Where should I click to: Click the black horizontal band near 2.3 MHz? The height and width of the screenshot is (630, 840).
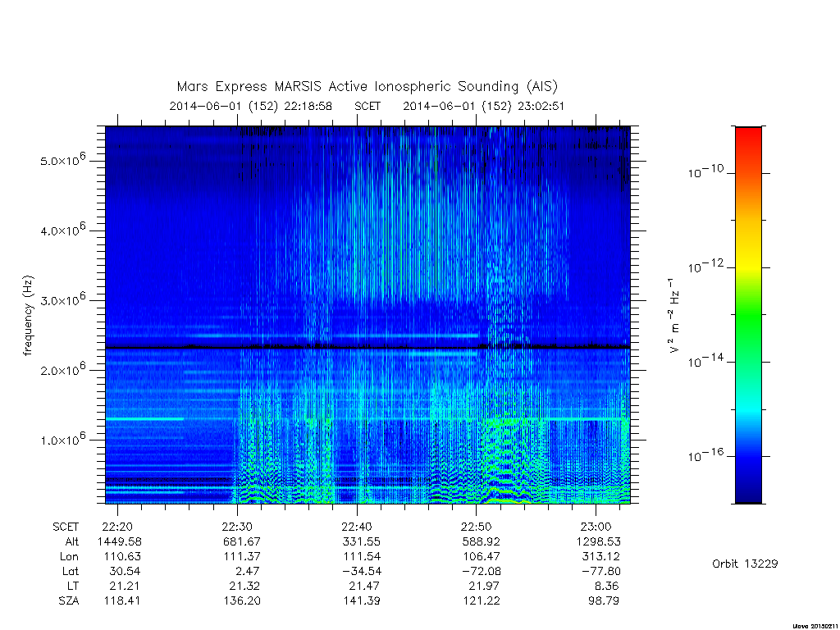coord(367,347)
